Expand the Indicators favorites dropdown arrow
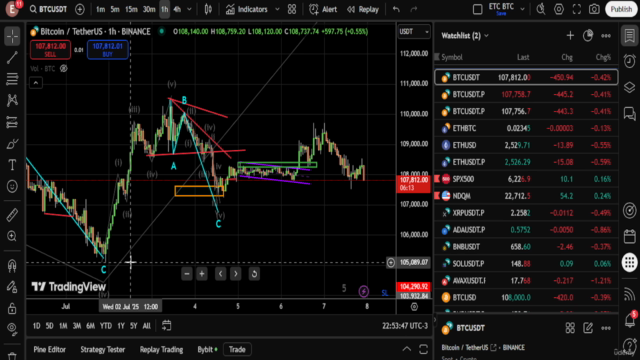This screenshot has width=640, height=360. point(278,9)
